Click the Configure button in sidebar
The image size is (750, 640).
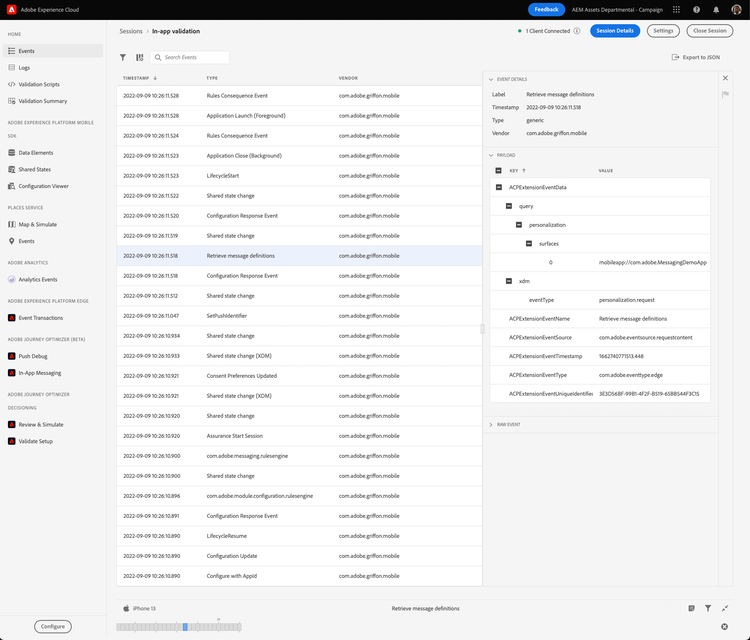53,626
